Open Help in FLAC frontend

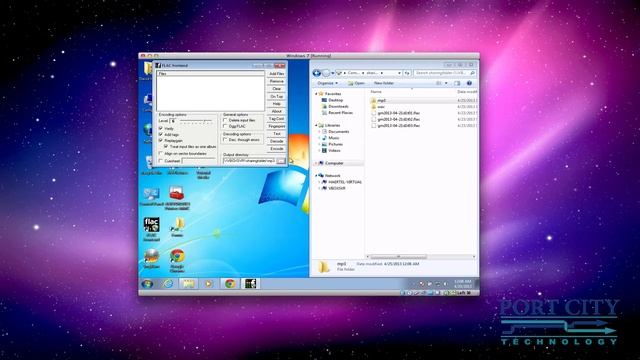[x=276, y=104]
